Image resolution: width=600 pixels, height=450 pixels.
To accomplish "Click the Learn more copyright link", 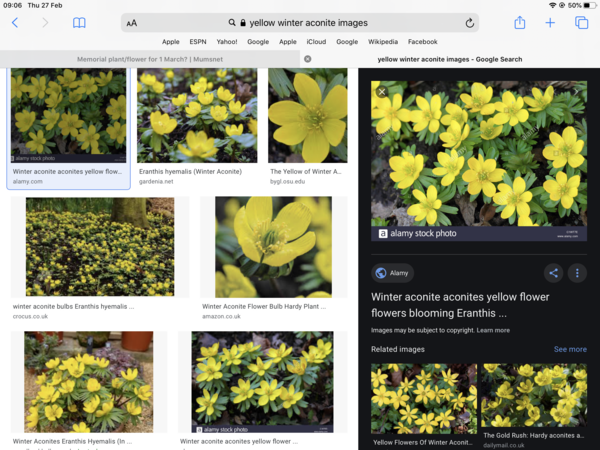I will coord(493,330).
